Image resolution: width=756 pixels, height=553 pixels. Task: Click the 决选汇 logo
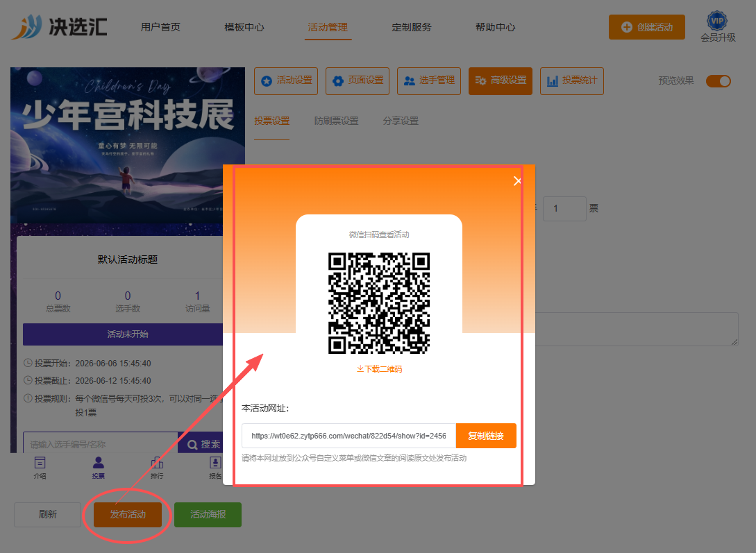tap(59, 26)
